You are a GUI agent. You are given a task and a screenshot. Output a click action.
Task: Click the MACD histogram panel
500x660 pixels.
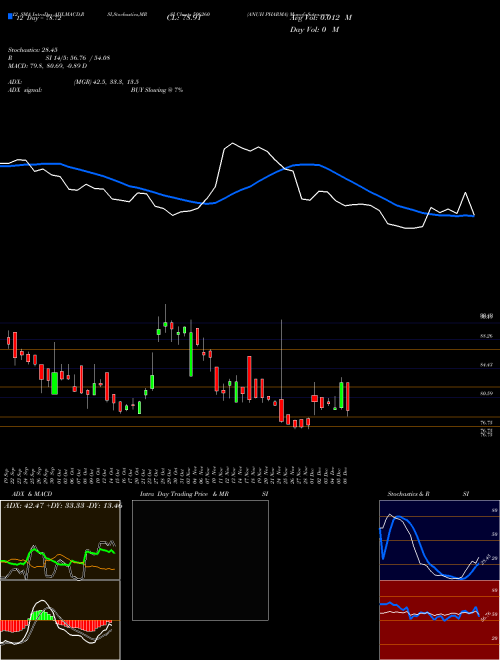point(60,620)
